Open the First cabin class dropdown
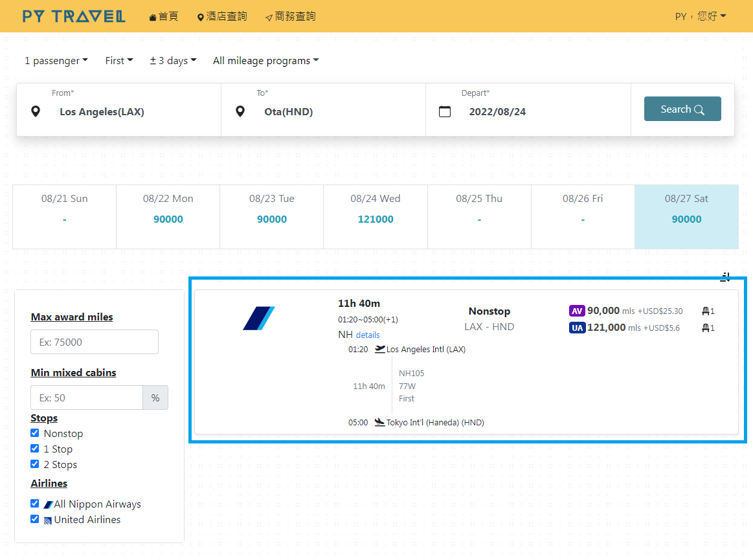This screenshot has width=753, height=560. (x=119, y=60)
